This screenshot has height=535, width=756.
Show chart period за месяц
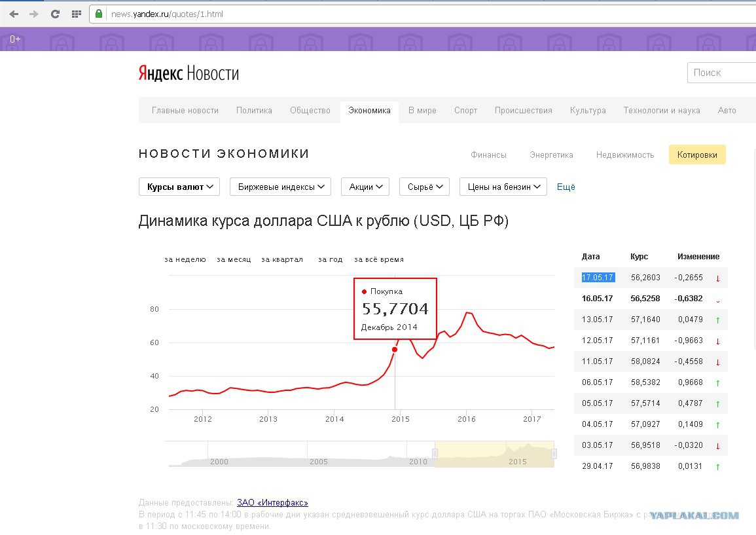234,259
